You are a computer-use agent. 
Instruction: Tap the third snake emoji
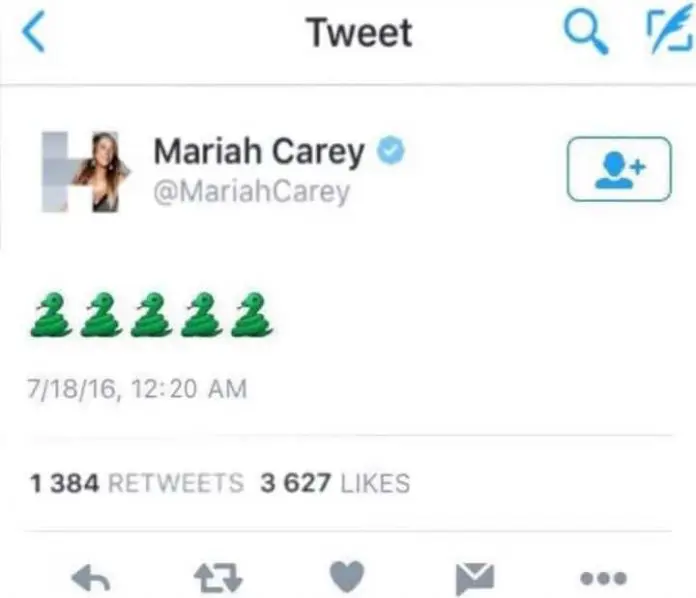coord(151,315)
